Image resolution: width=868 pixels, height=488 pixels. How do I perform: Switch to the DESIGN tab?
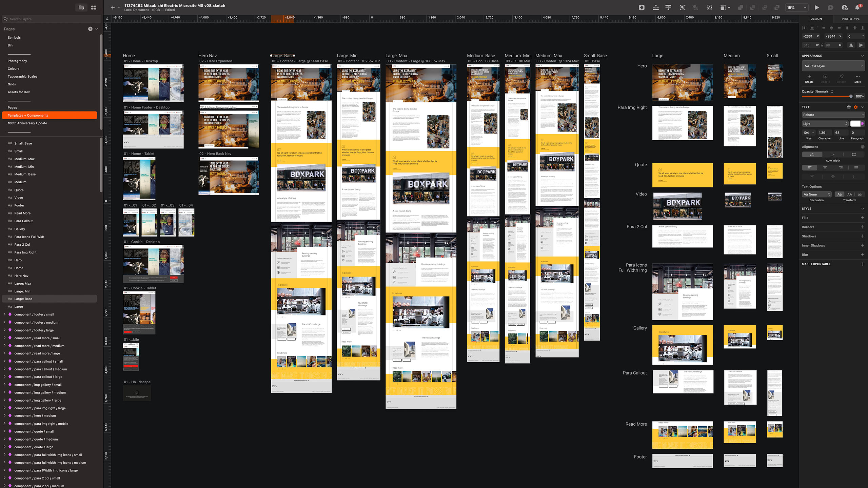click(x=816, y=19)
